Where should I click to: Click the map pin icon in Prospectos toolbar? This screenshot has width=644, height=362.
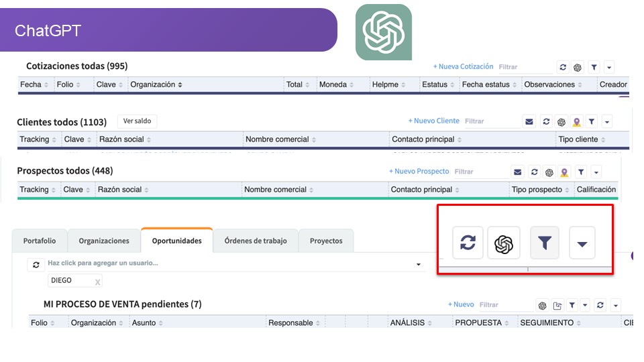[564, 172]
